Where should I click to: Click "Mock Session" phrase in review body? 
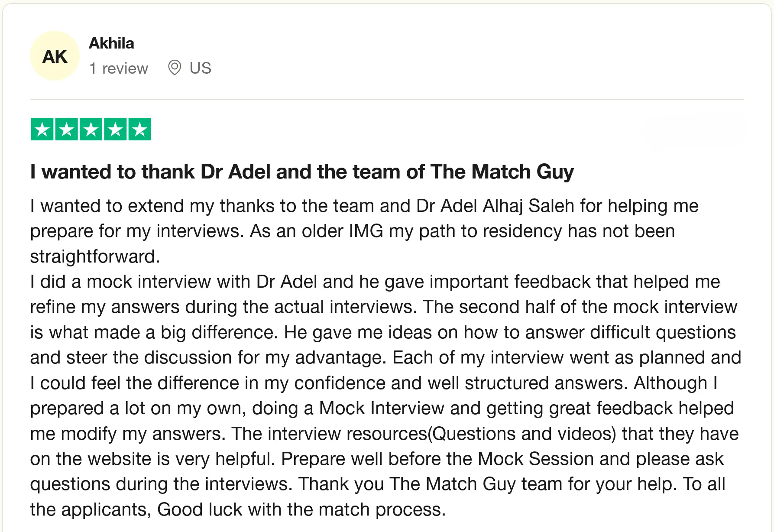(x=535, y=459)
